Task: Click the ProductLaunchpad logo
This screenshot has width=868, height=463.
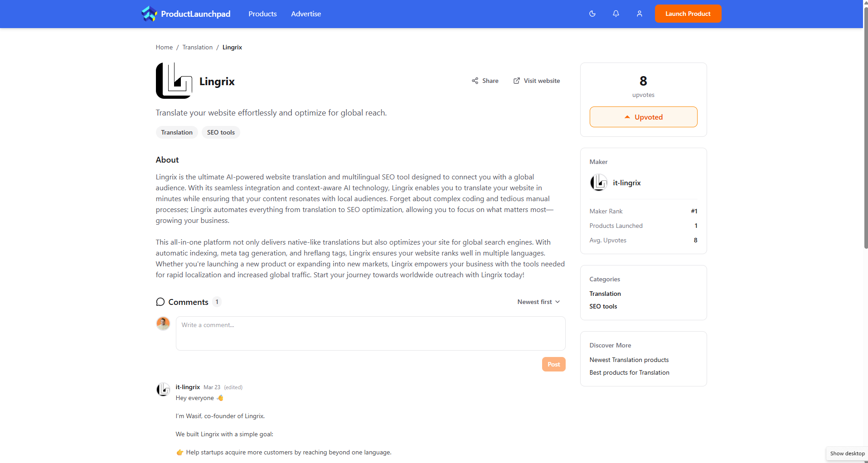Action: (x=185, y=14)
